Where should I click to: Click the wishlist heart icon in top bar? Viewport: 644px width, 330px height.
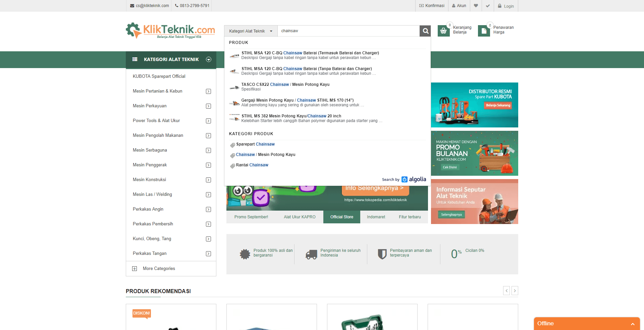click(476, 6)
